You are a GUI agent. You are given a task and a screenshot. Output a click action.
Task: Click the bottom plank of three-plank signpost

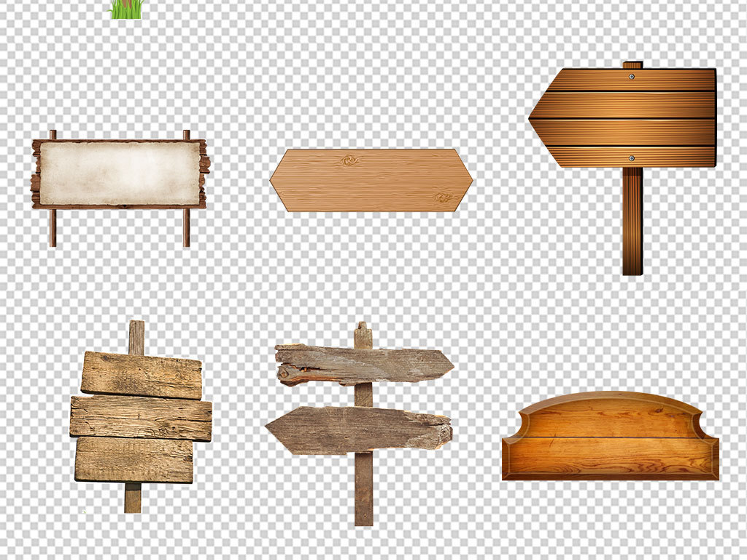(x=134, y=459)
